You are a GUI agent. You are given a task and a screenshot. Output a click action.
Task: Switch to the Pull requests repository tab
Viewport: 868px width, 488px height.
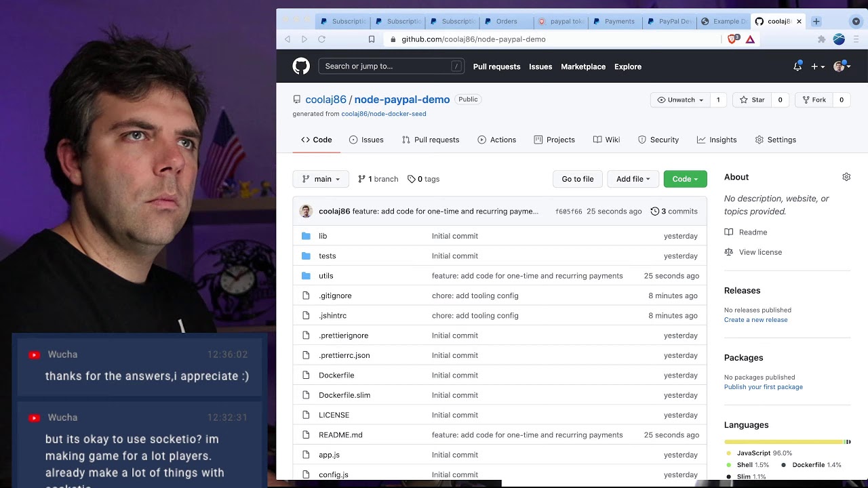coord(431,140)
